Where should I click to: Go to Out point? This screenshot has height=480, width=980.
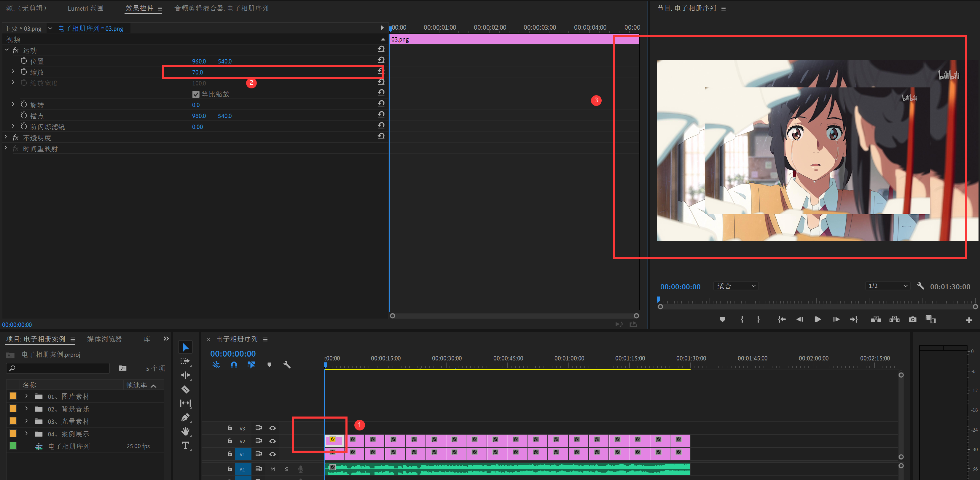pos(854,320)
